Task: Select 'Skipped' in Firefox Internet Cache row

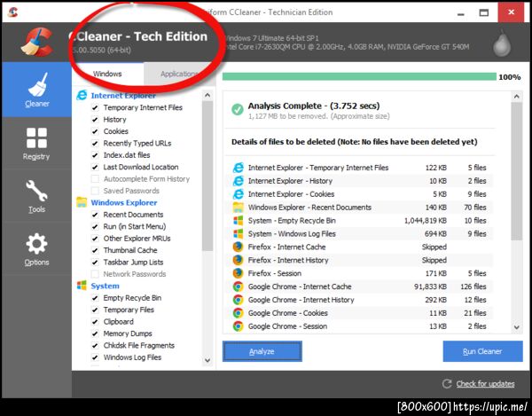Action: 434,247
